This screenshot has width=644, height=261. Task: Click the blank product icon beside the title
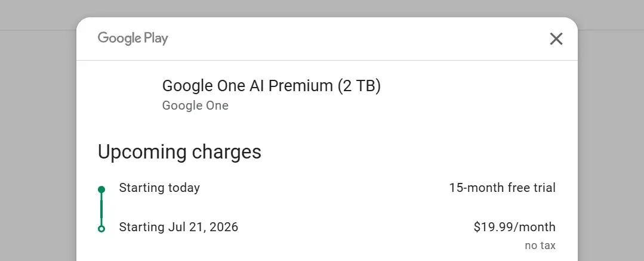pyautogui.click(x=124, y=94)
